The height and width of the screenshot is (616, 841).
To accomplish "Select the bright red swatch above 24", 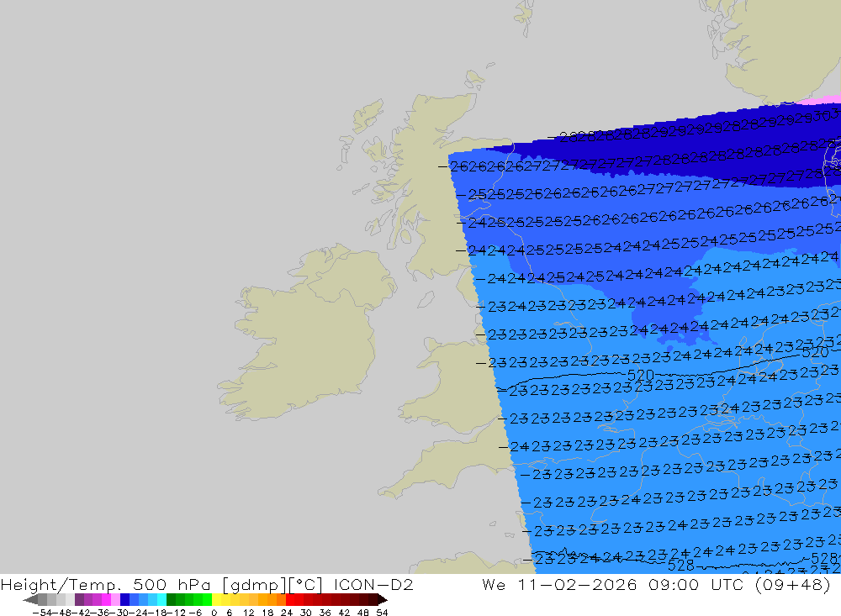I will click(x=290, y=599).
